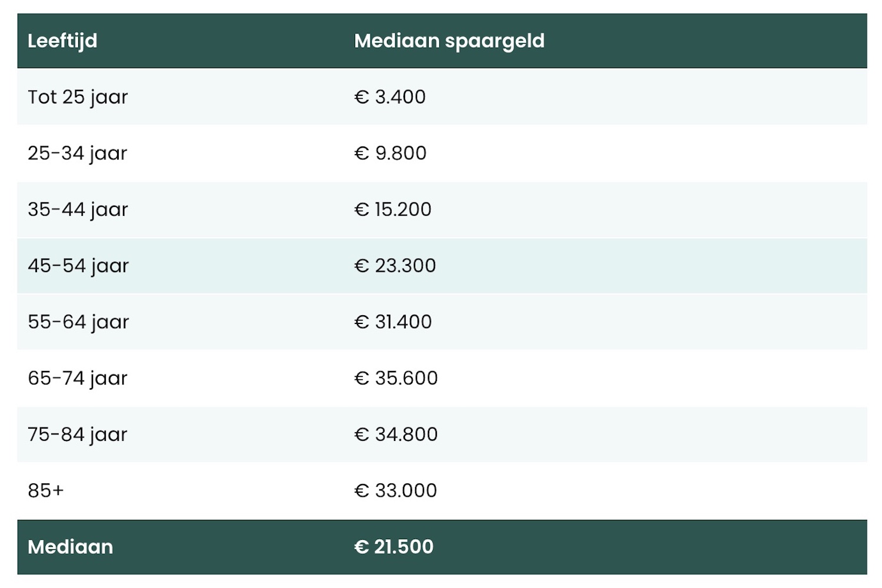Select the € 21.500 overall median value
This screenshot has width=882, height=588.
[394, 547]
